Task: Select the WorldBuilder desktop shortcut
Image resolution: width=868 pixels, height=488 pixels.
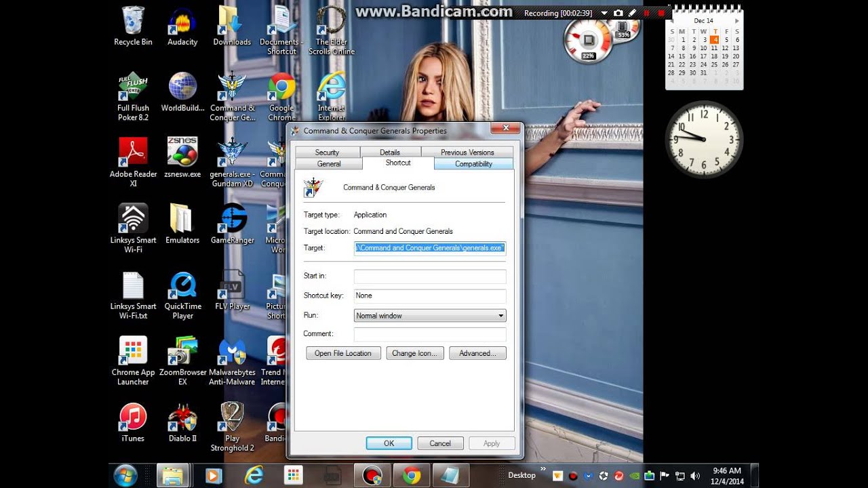Action: click(182, 91)
